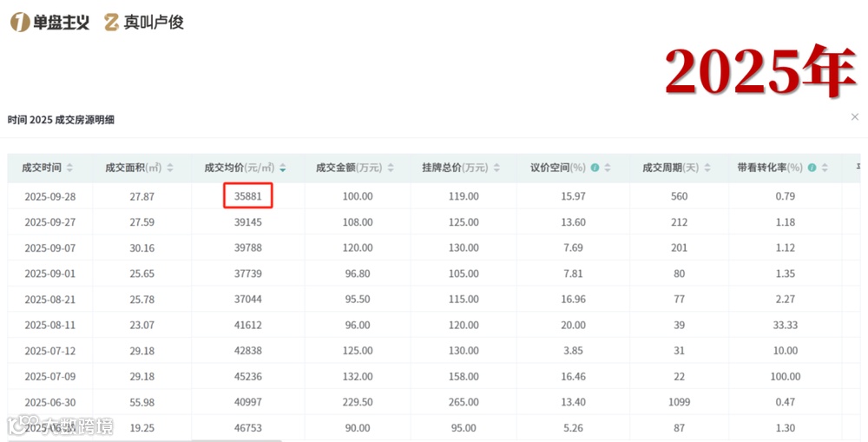Image resolution: width=868 pixels, height=442 pixels.
Task: Select the 2025-08-11 date cell
Action: [x=50, y=325]
